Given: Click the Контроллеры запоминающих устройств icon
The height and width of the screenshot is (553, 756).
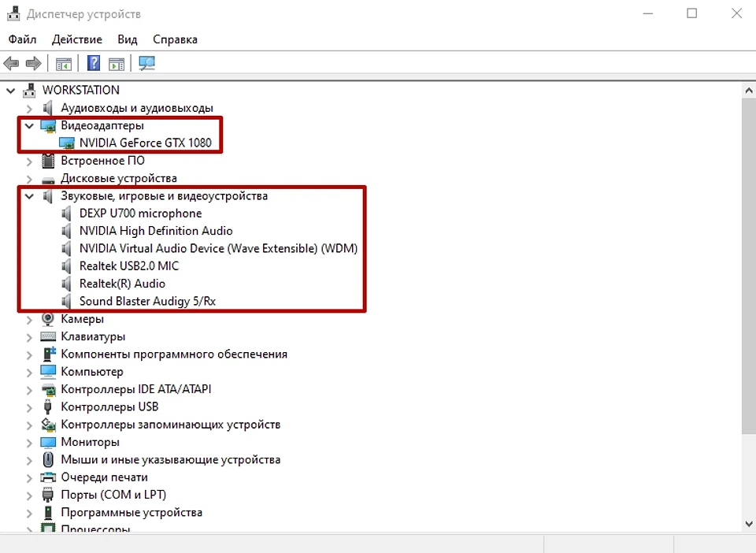Looking at the screenshot, I should pyautogui.click(x=48, y=425).
